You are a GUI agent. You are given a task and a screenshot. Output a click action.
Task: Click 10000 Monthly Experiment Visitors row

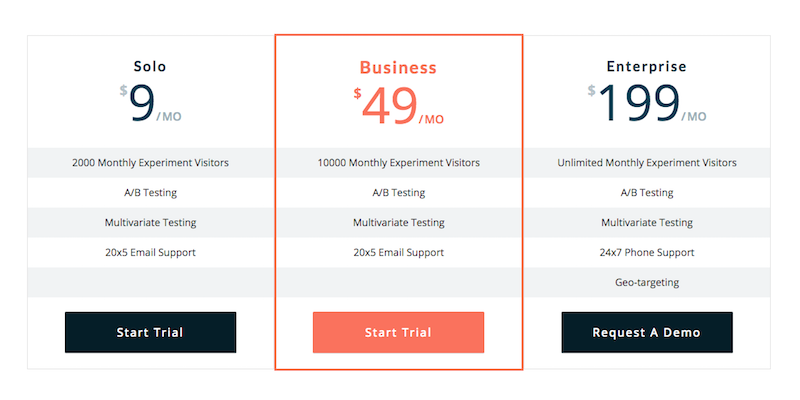398,162
